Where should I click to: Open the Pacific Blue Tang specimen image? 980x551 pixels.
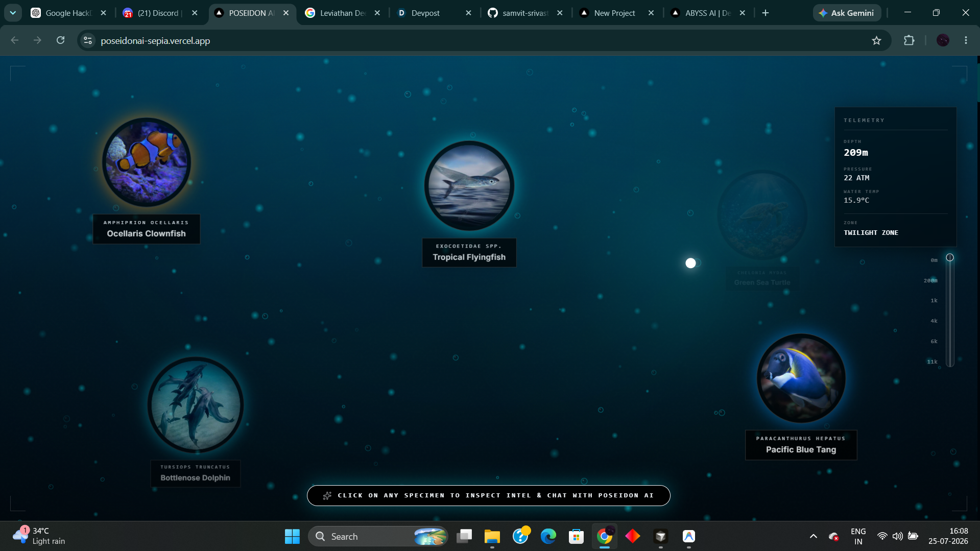point(801,378)
